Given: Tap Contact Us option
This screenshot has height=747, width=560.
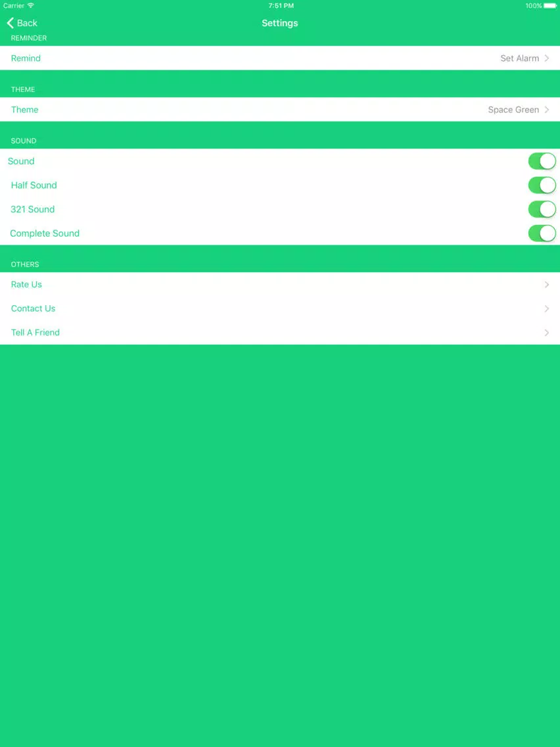Looking at the screenshot, I should [280, 308].
